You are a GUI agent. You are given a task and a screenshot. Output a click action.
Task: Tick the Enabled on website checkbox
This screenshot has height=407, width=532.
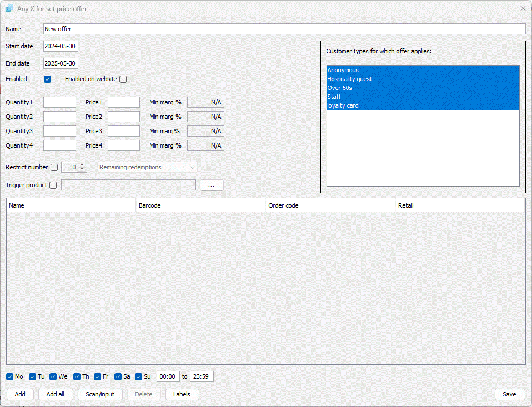[123, 79]
